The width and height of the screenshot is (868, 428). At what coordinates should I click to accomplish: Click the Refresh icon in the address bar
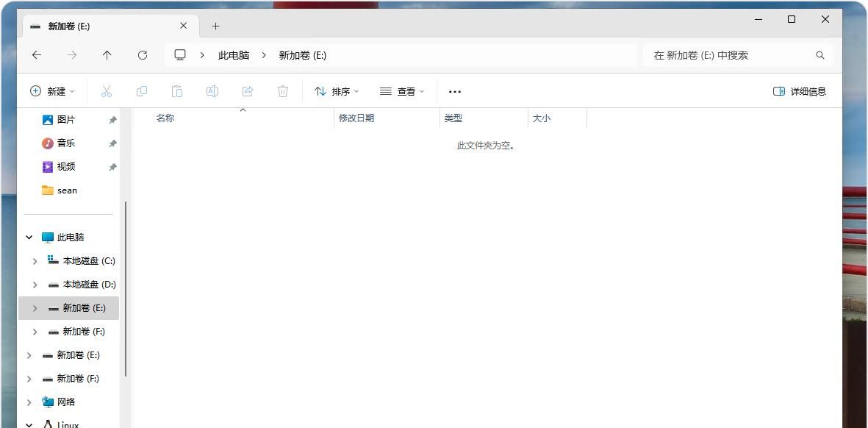(143, 54)
